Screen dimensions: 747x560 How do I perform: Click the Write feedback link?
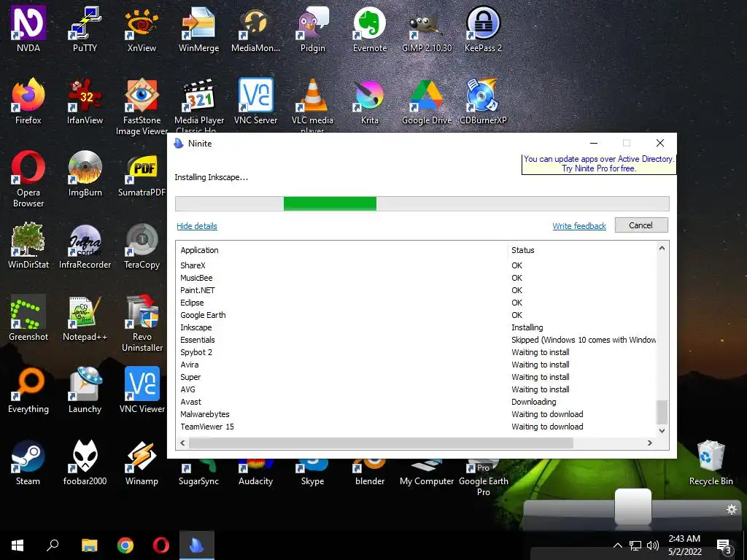[578, 226]
